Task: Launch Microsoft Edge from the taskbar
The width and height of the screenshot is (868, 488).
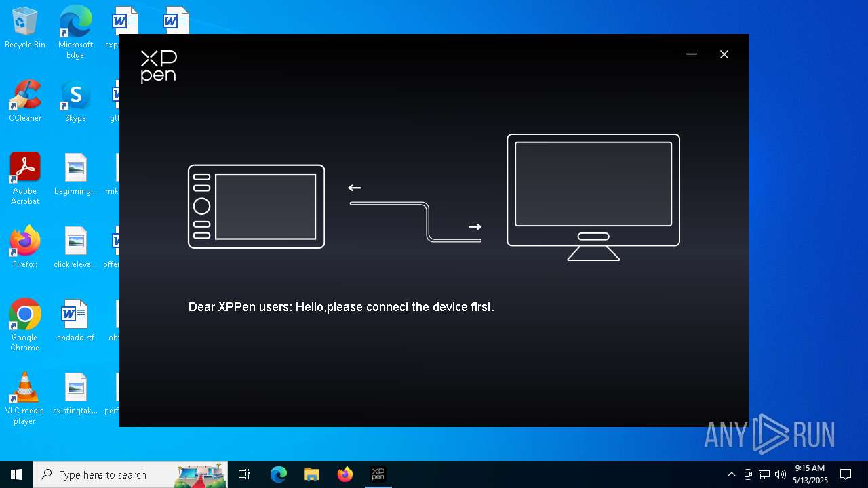Action: coord(279,474)
